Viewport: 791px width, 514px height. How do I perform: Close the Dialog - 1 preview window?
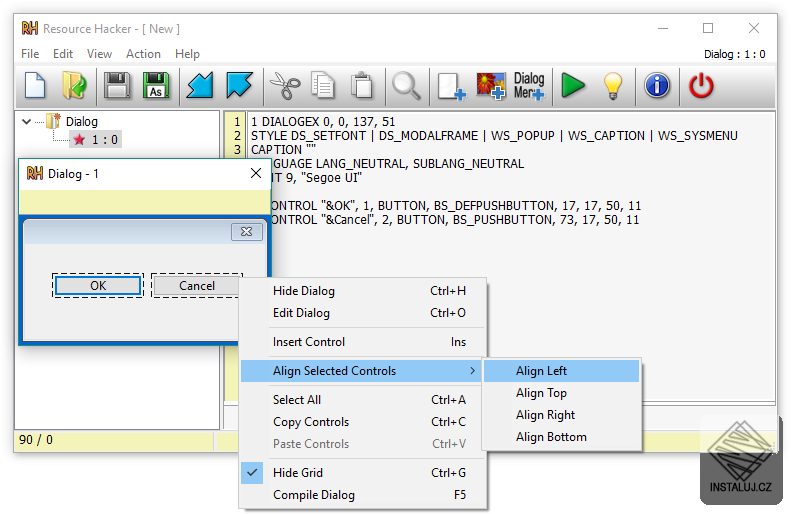[x=256, y=174]
